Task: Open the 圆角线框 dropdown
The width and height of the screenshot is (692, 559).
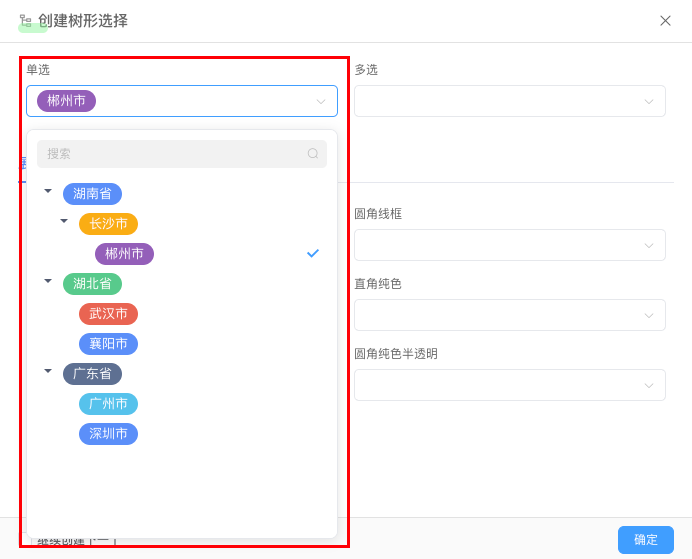Action: tap(509, 245)
